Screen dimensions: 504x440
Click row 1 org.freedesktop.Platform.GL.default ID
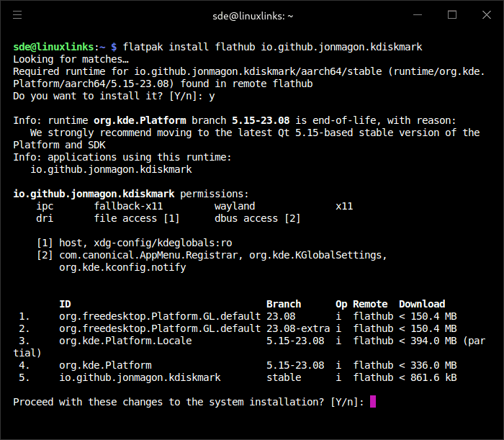point(160,316)
